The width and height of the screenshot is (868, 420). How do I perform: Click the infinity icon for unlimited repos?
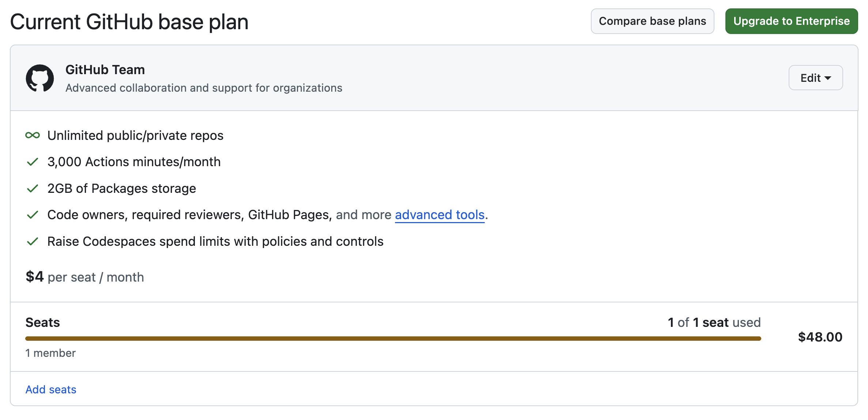[x=33, y=135]
